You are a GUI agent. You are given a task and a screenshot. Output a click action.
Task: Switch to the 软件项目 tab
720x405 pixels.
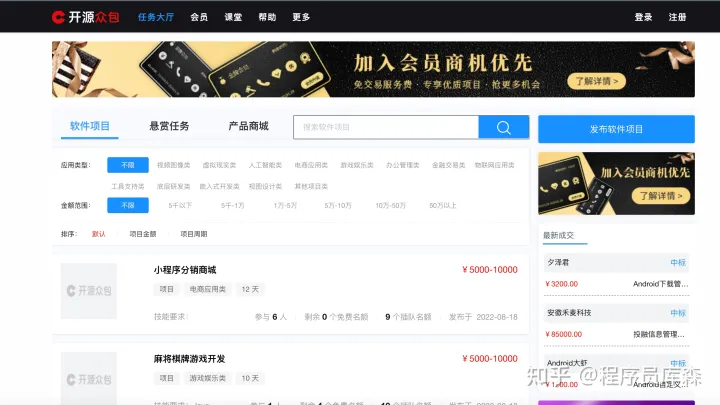pos(90,126)
